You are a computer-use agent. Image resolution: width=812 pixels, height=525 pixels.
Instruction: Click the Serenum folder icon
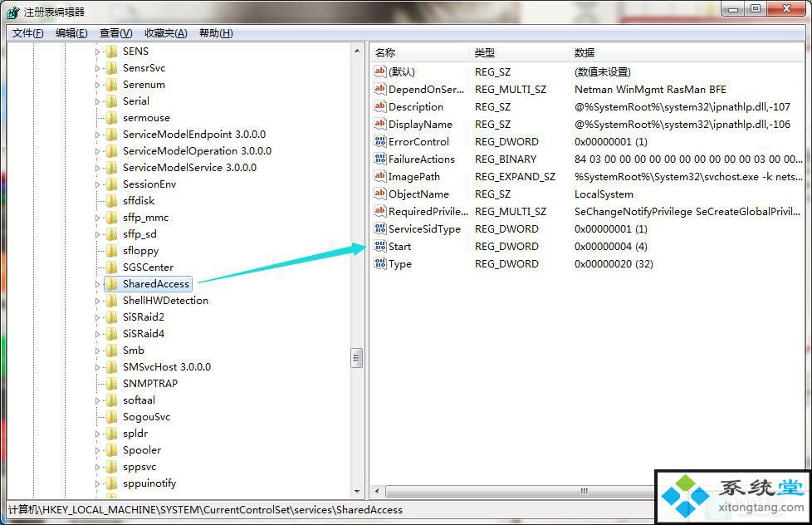[112, 85]
